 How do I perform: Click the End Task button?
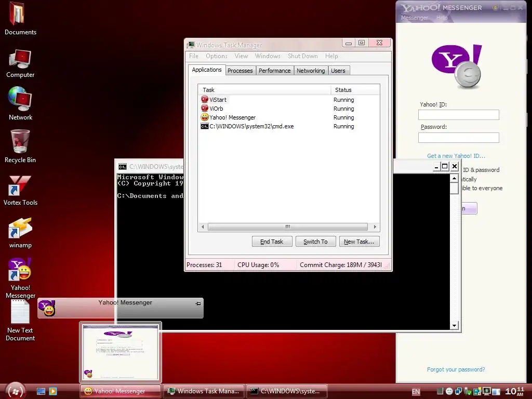click(272, 242)
